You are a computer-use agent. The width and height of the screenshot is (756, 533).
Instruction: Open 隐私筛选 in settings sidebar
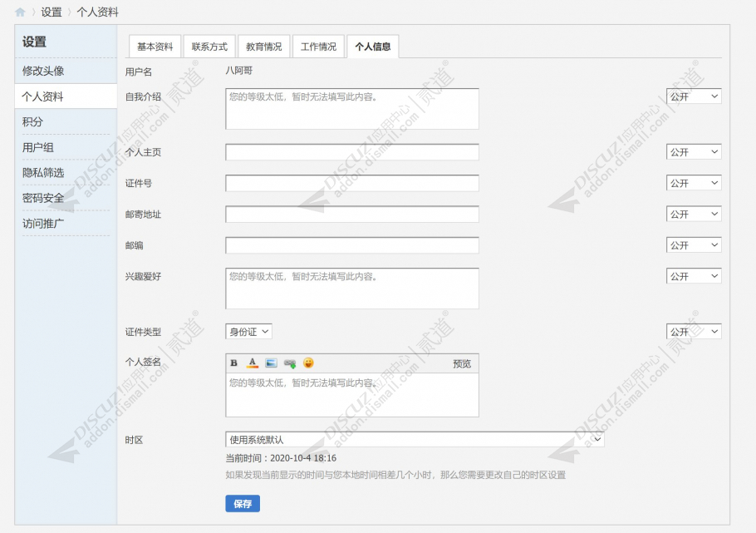click(x=43, y=172)
